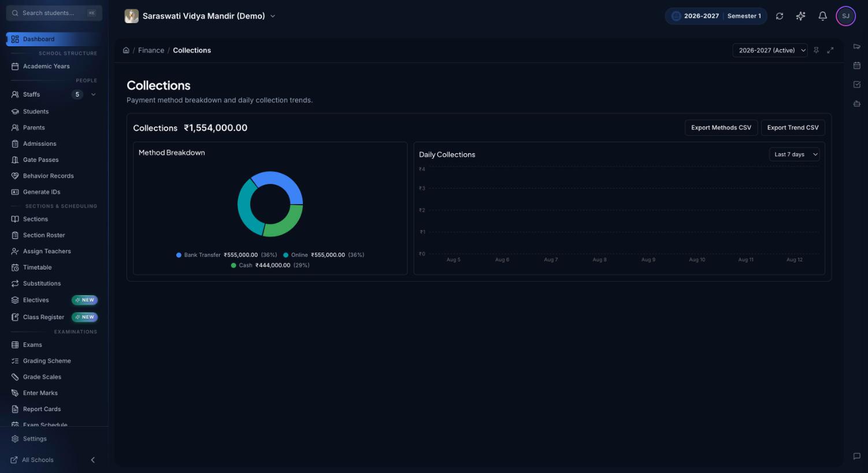
Task: Open the AI sparkle assistant icon
Action: 800,16
